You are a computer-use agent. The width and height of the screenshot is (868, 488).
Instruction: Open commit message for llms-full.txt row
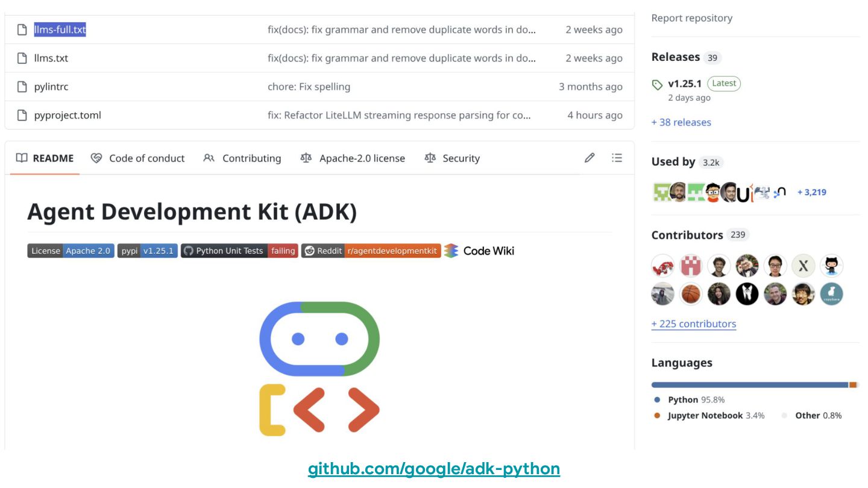click(x=401, y=30)
